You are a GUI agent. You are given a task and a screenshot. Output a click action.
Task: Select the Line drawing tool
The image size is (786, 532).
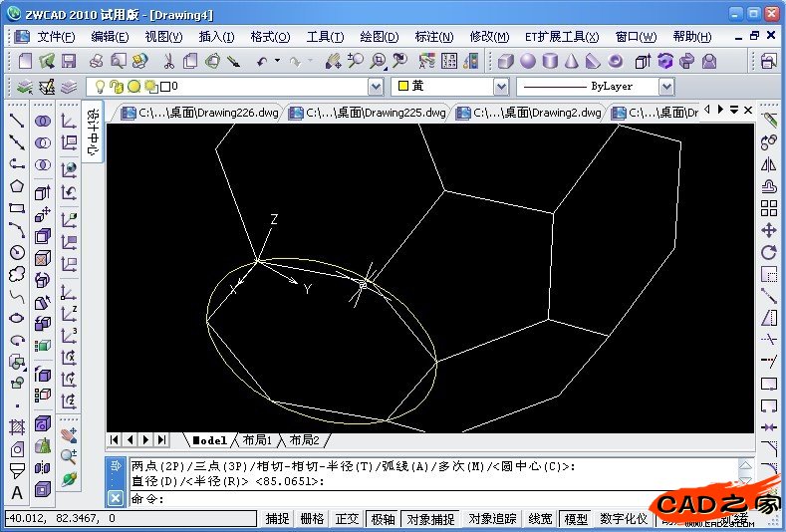(x=17, y=121)
